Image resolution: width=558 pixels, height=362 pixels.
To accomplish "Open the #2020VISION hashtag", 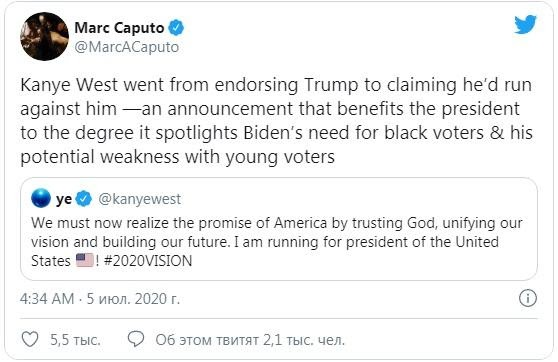I will [x=148, y=261].
